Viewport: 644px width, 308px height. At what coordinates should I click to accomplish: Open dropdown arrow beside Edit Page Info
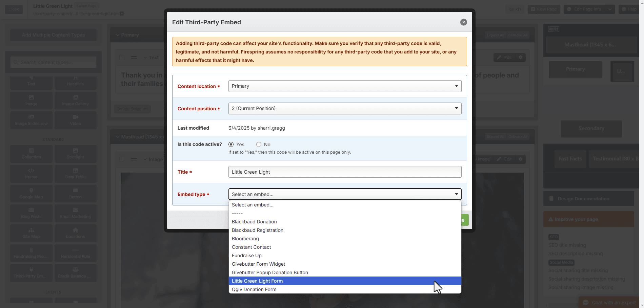(610, 9)
